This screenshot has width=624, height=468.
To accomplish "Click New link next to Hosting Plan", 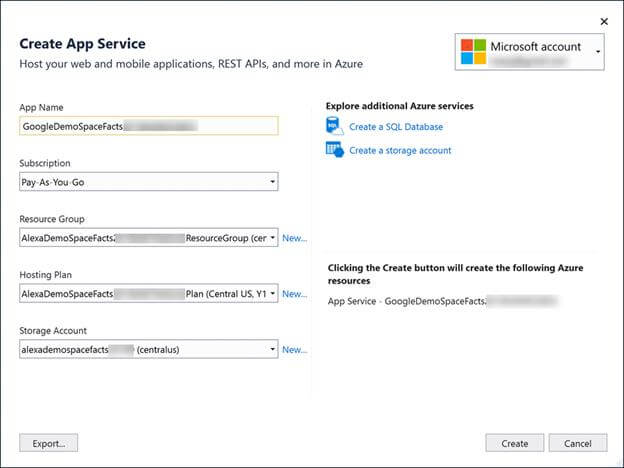I will 294,294.
